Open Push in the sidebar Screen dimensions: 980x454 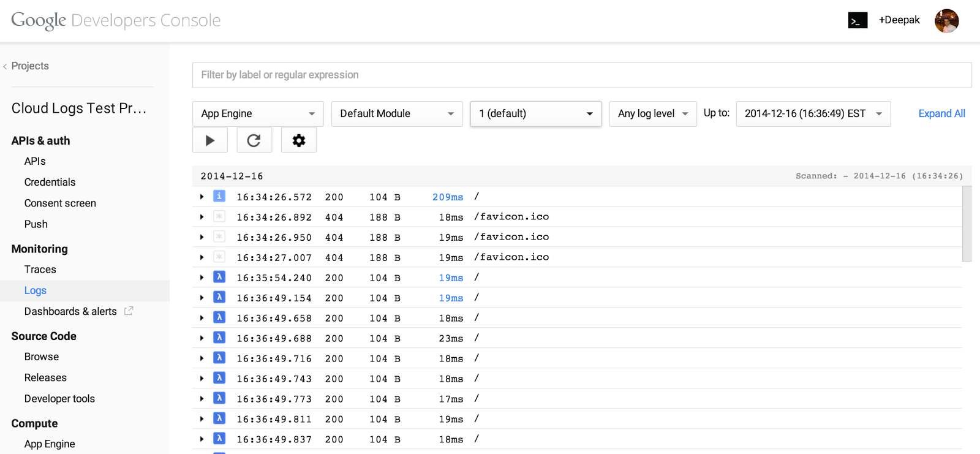(36, 224)
